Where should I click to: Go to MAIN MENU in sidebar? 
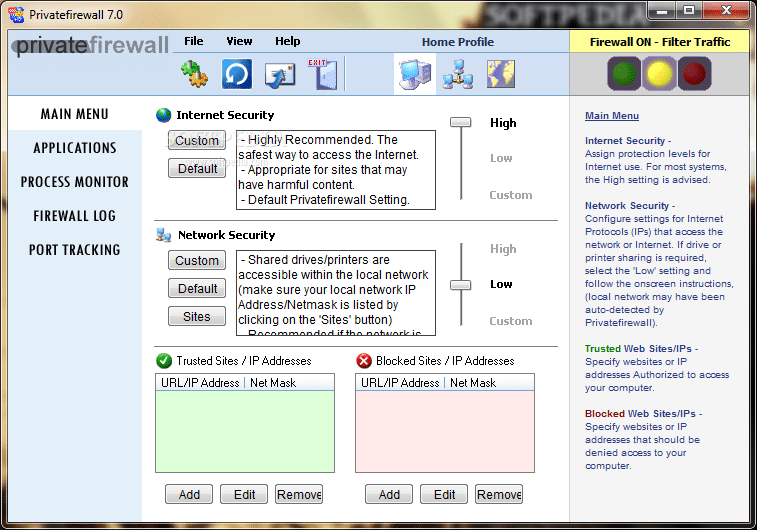click(75, 114)
